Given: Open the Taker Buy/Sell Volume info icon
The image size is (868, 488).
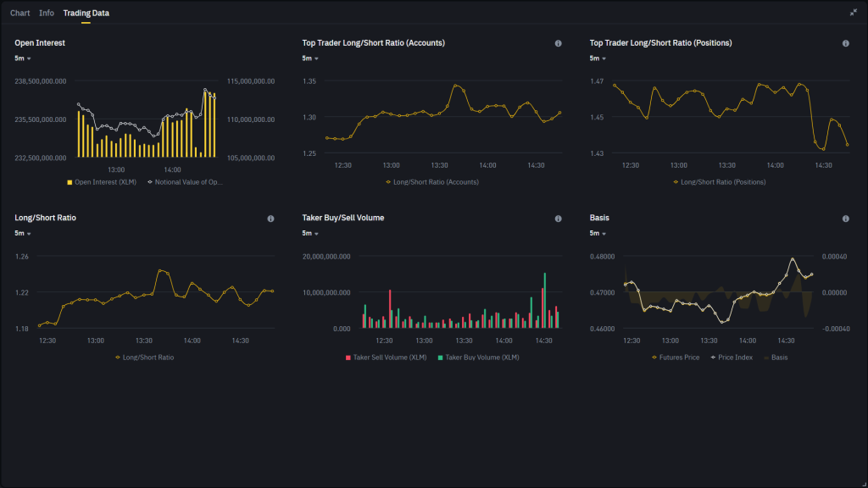Looking at the screenshot, I should click(x=558, y=218).
